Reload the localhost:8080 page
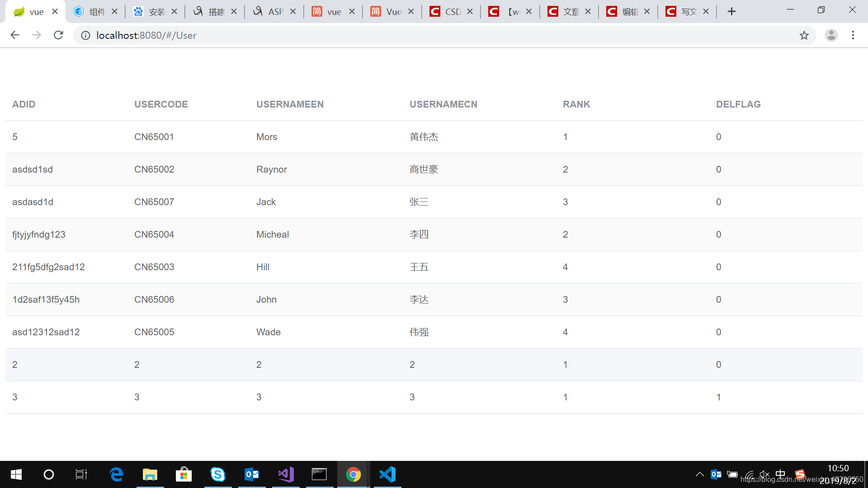The width and height of the screenshot is (868, 488). point(58,35)
